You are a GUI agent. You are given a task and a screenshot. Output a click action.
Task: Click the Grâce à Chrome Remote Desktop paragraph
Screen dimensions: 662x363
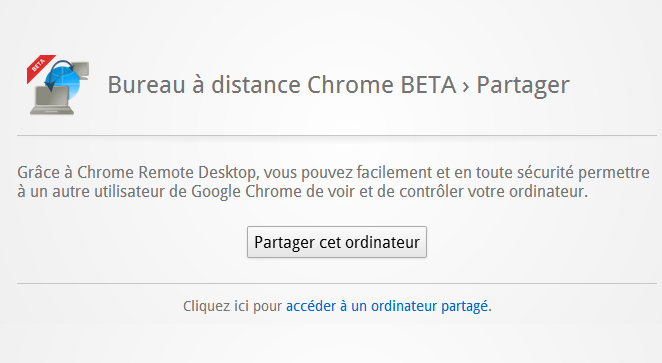click(x=334, y=182)
